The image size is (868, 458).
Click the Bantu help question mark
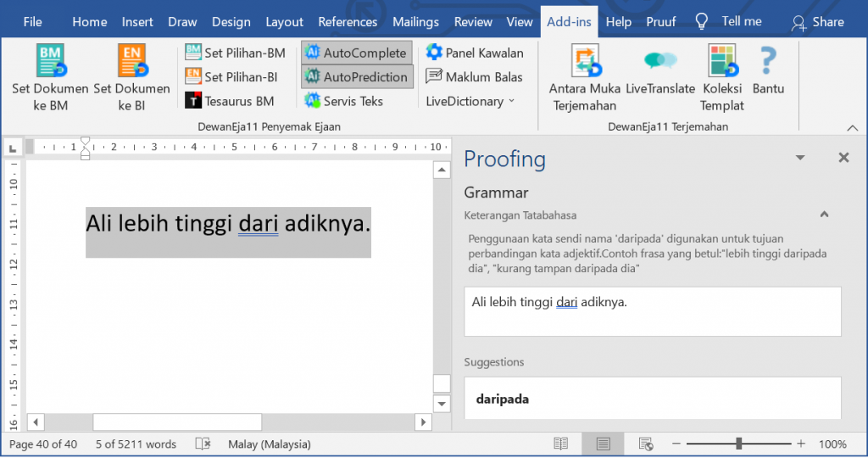pos(768,61)
